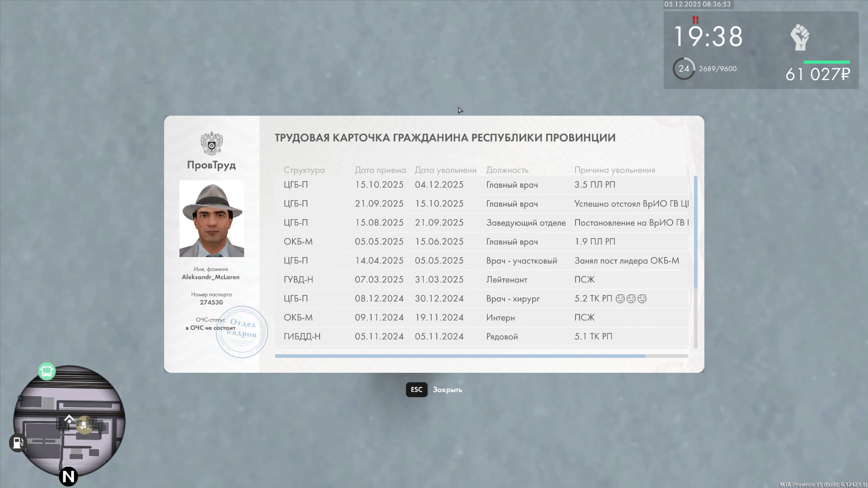Screen dimensions: 868x488
Task: Click the blue HR department stamp
Action: tap(242, 332)
